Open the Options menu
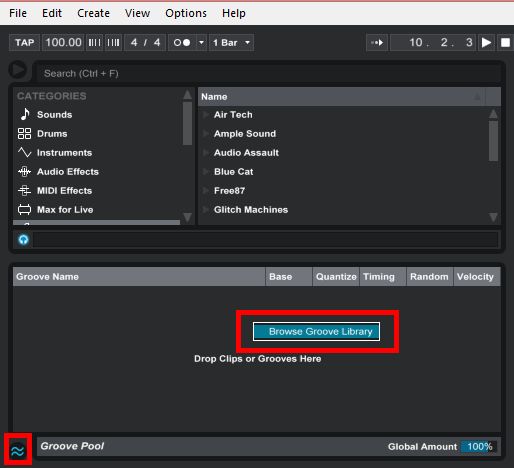The height and width of the screenshot is (468, 514). point(186,13)
